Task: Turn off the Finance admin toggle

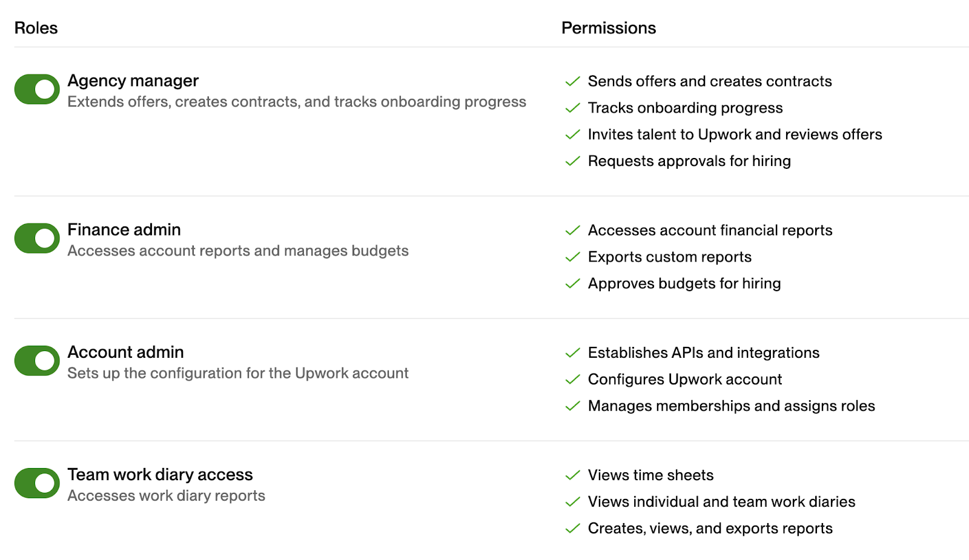Action: (37, 239)
